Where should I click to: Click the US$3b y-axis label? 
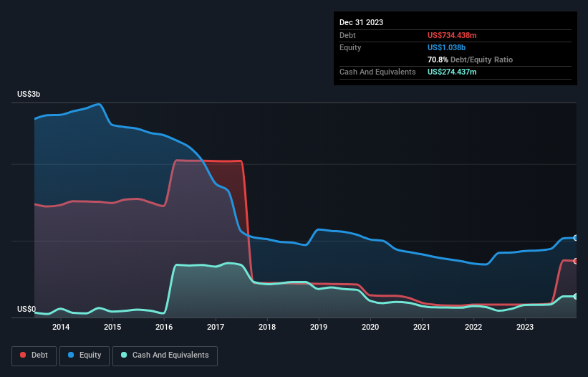[29, 94]
